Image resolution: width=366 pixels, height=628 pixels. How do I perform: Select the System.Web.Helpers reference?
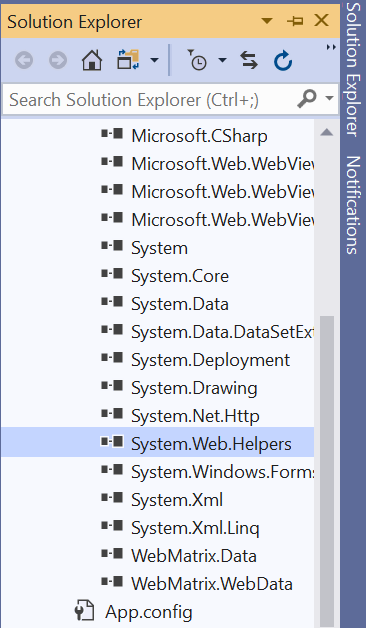pos(211,445)
